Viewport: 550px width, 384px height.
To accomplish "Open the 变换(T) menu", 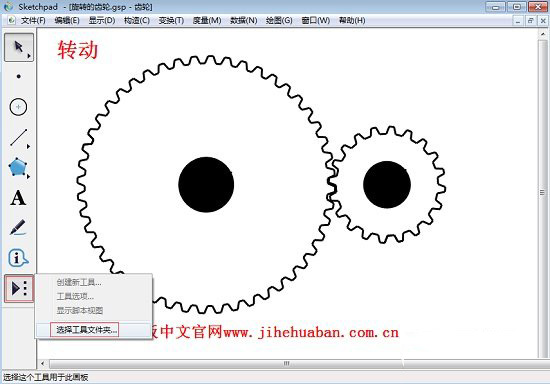I will pyautogui.click(x=171, y=21).
